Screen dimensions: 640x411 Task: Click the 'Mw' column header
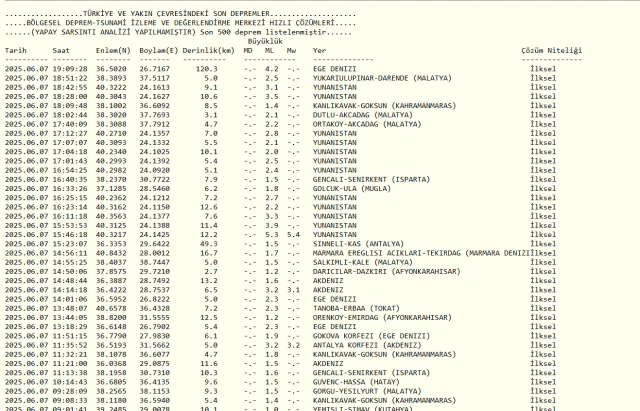(x=291, y=51)
